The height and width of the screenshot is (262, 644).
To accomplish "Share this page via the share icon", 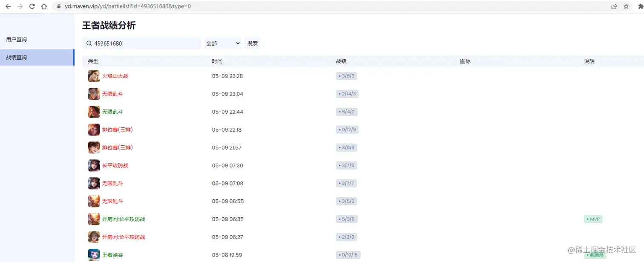I will tap(614, 6).
